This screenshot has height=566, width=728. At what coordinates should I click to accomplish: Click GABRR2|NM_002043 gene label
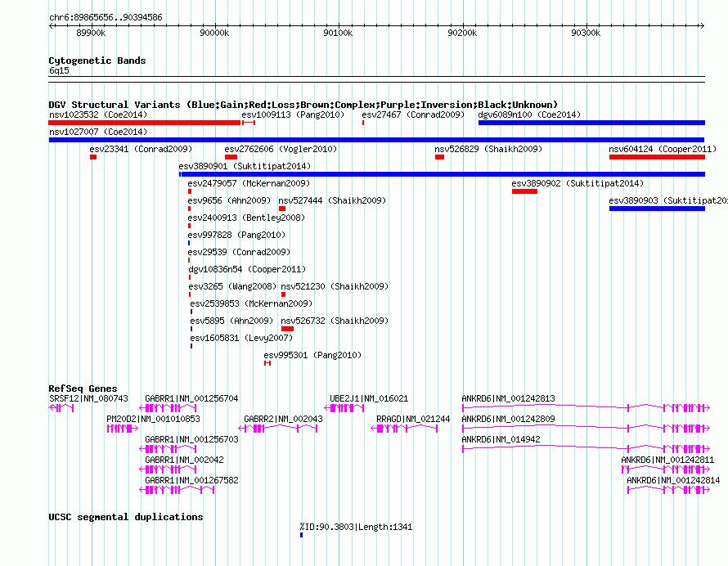point(283,419)
